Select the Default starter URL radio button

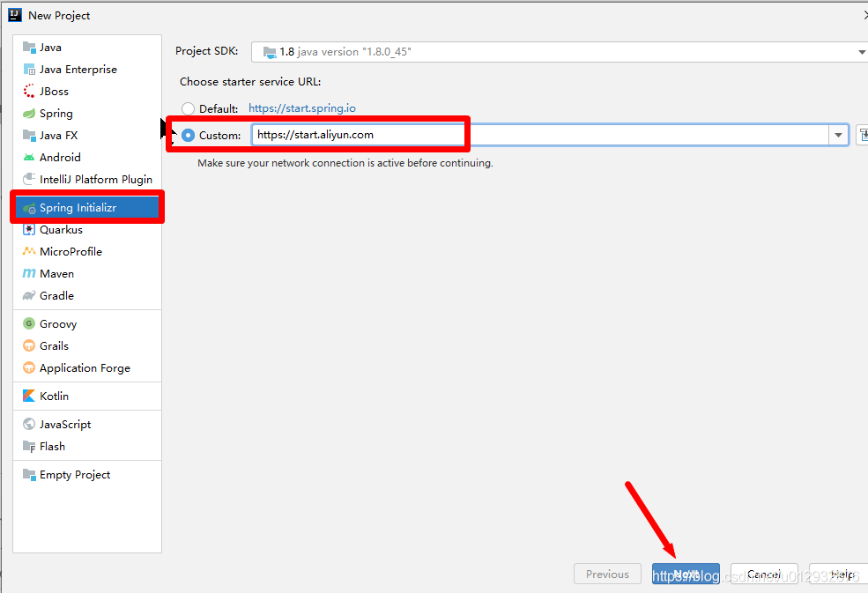pyautogui.click(x=189, y=108)
